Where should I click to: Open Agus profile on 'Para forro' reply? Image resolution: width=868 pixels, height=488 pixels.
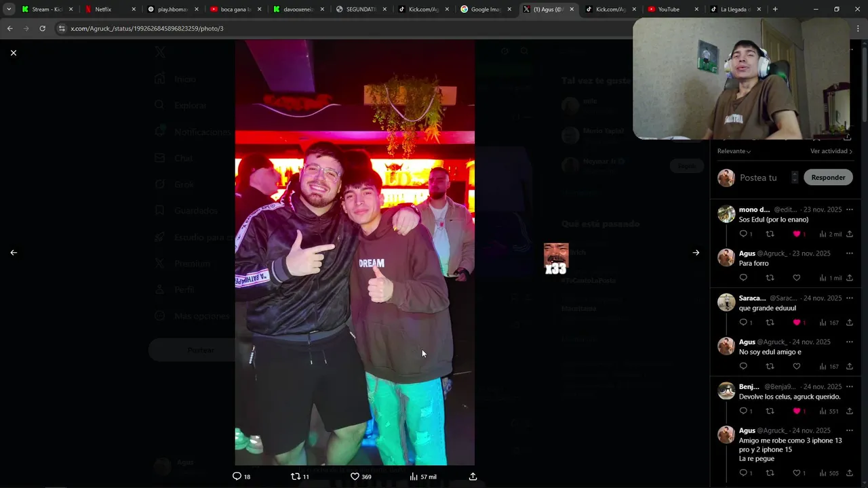pyautogui.click(x=747, y=253)
